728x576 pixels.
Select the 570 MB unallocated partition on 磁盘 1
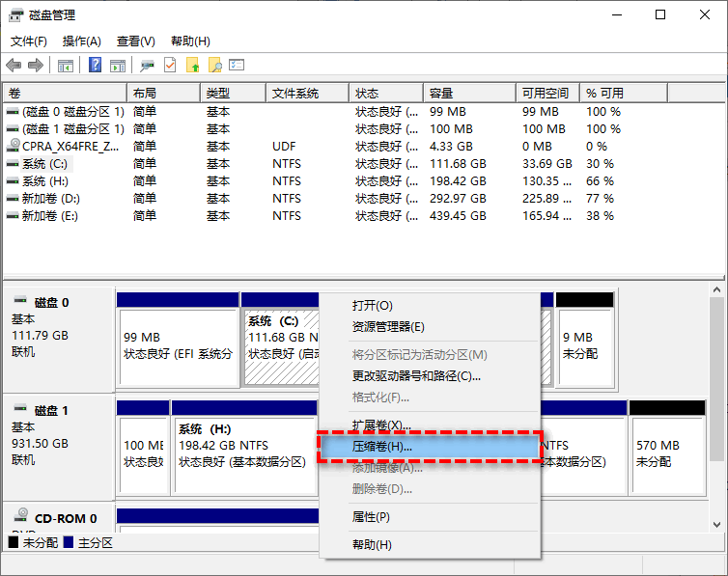click(x=668, y=453)
